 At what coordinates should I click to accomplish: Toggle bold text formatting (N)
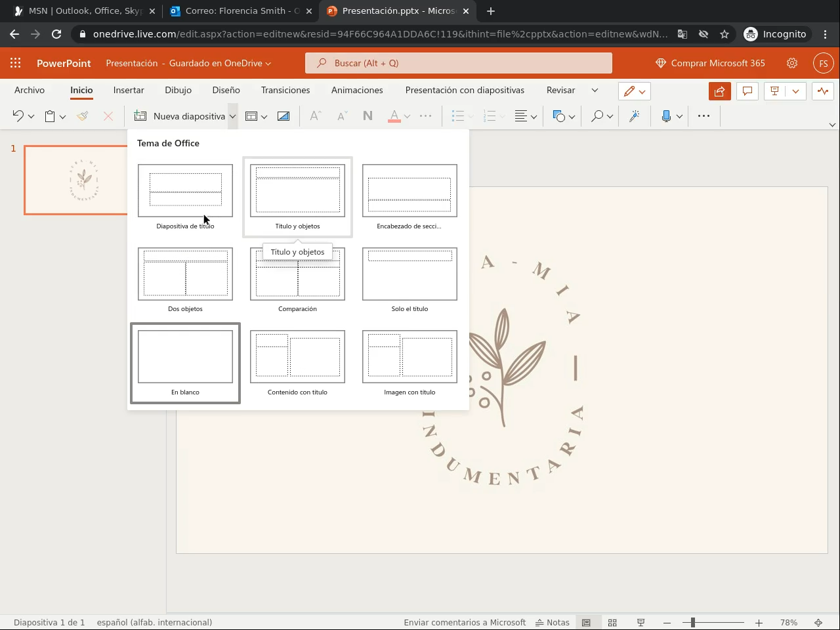click(367, 116)
